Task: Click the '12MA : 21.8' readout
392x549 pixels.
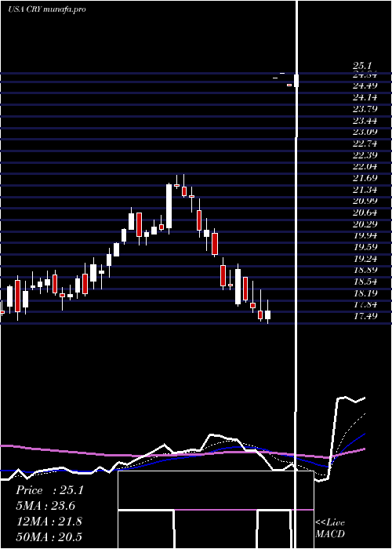Action: (x=49, y=522)
